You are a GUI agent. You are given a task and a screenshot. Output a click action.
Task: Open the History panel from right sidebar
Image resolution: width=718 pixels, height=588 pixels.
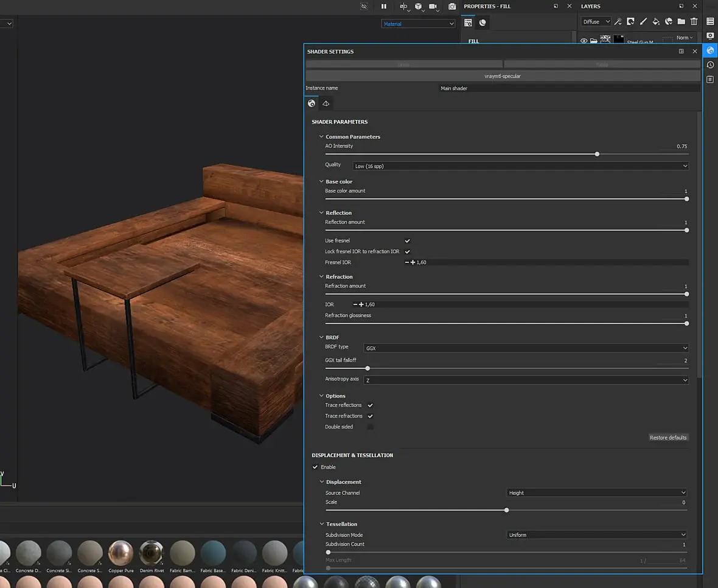(x=710, y=65)
